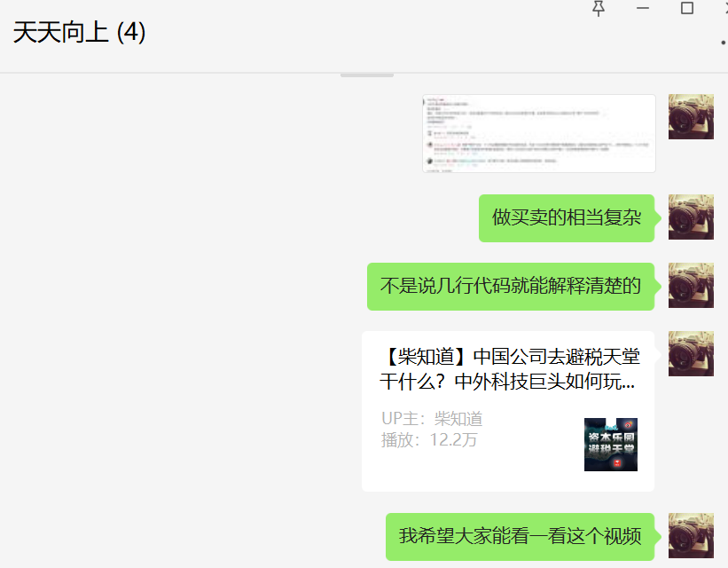Click the 不是说几行代码就能解释清楚的 message bubble
This screenshot has width=728, height=568.
click(511, 287)
